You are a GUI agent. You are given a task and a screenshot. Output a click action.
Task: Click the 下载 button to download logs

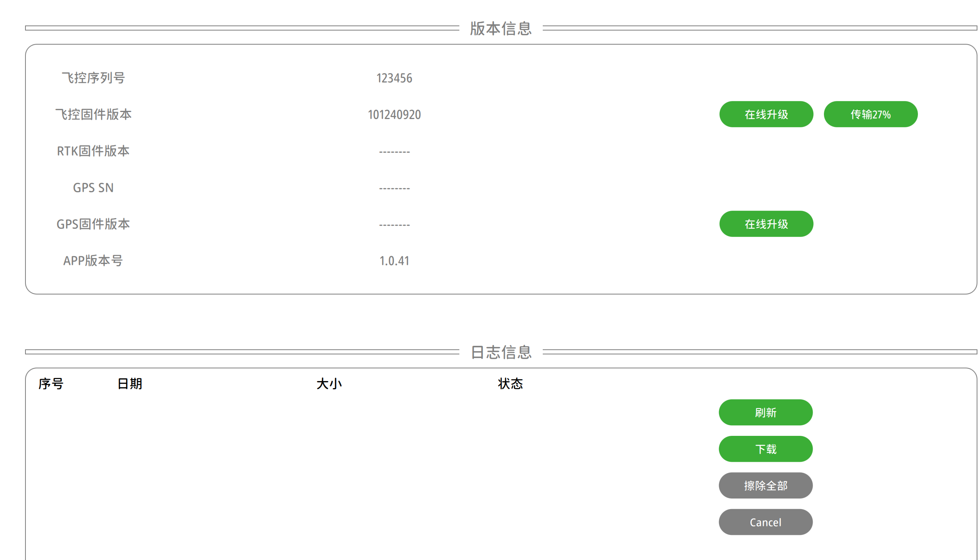coord(765,448)
